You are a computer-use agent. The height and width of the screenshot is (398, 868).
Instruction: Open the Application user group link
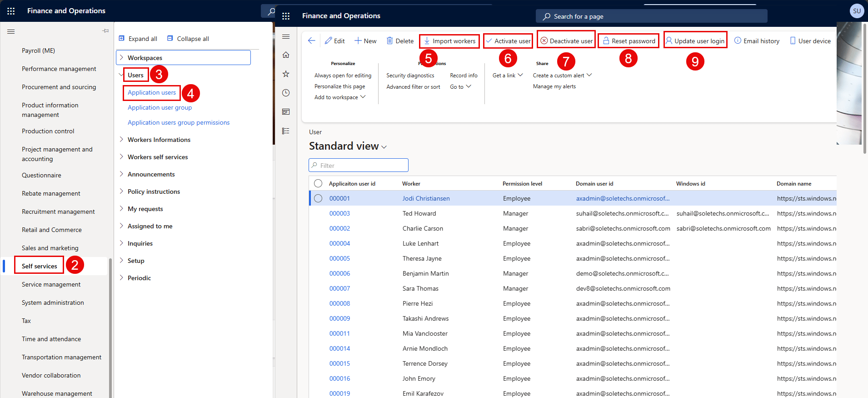tap(160, 107)
